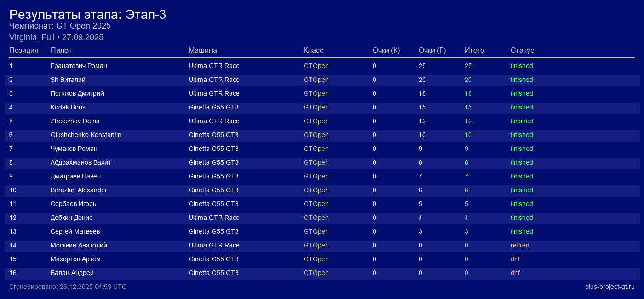Click the plus-project-gt.ru footer link
Screen dimensions: 644x299
pyautogui.click(x=609, y=287)
